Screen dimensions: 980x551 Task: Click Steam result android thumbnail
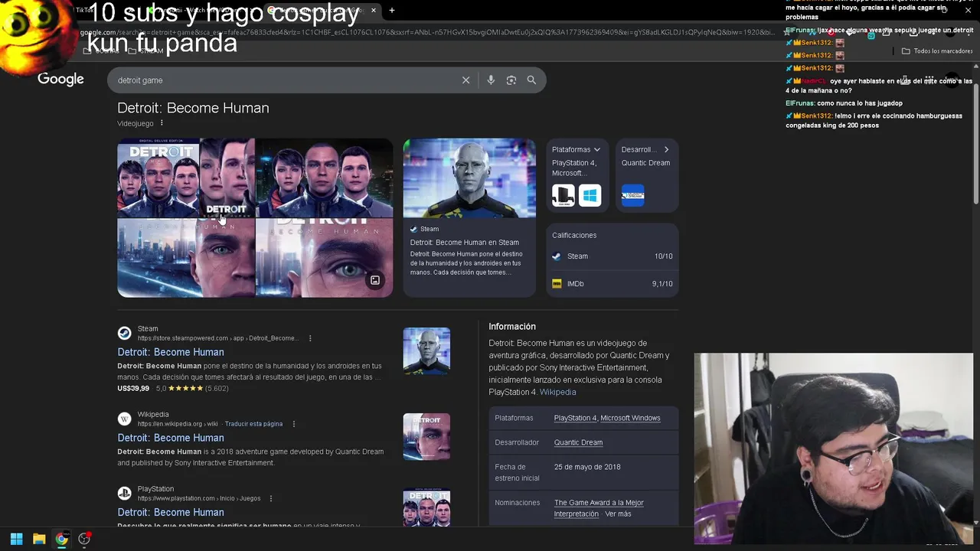tap(426, 351)
